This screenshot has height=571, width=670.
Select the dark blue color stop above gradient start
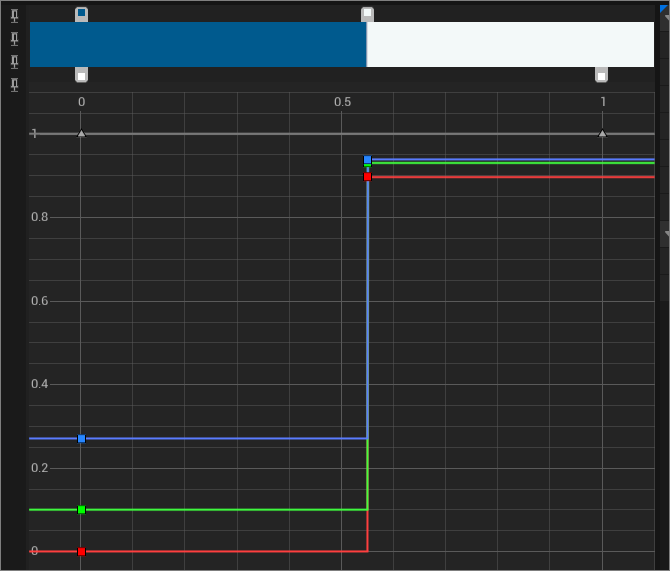coord(82,14)
